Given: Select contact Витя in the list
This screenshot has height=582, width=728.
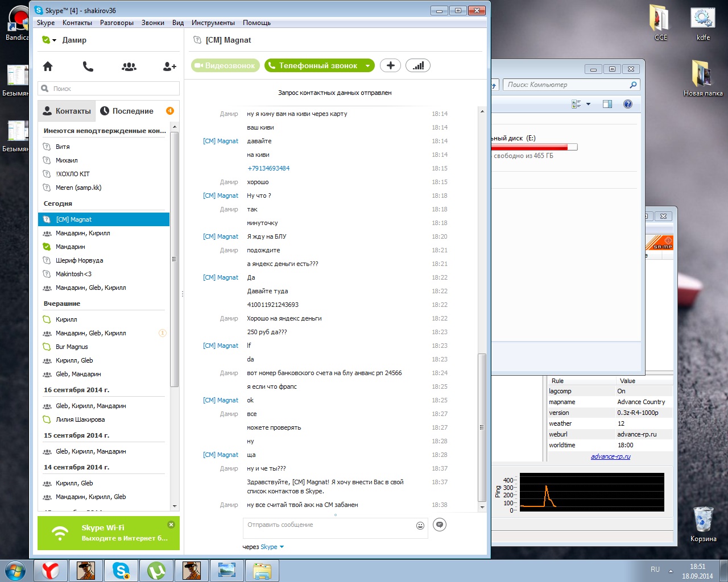Looking at the screenshot, I should [x=104, y=147].
